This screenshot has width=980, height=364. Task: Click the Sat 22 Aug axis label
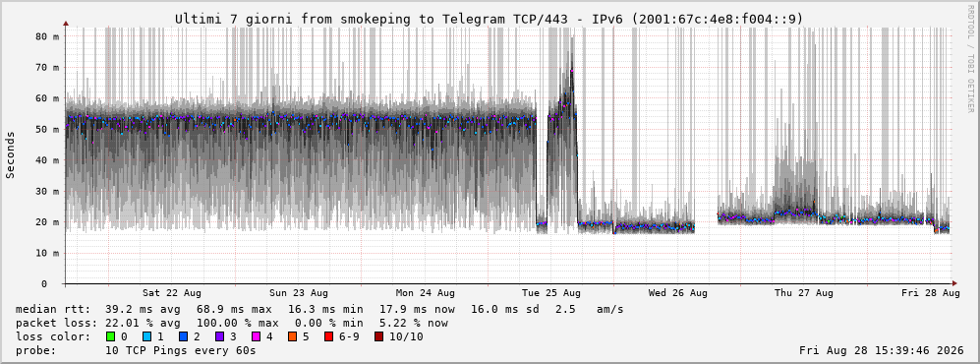[171, 293]
